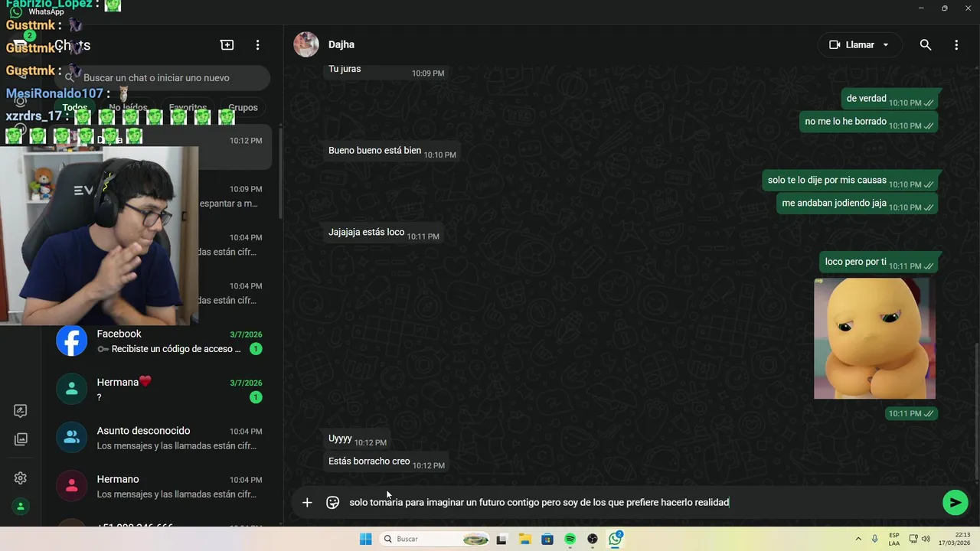Select the Grupos filter tab

coord(243,107)
